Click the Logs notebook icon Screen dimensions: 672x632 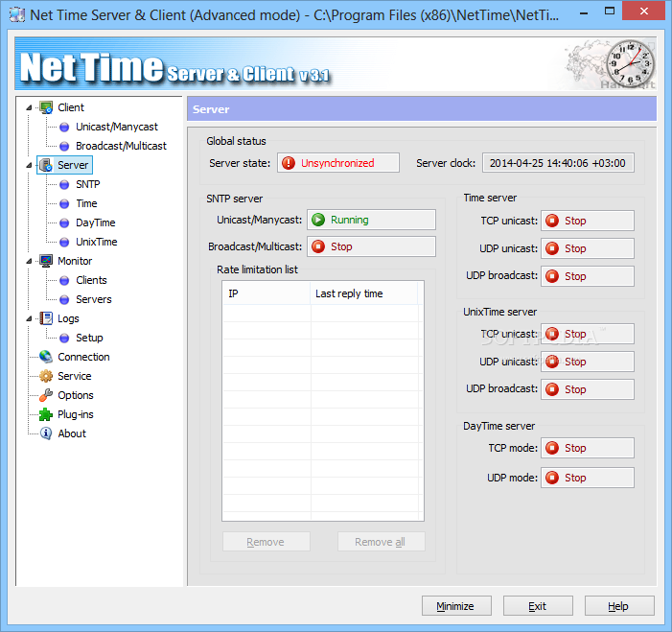[46, 318]
